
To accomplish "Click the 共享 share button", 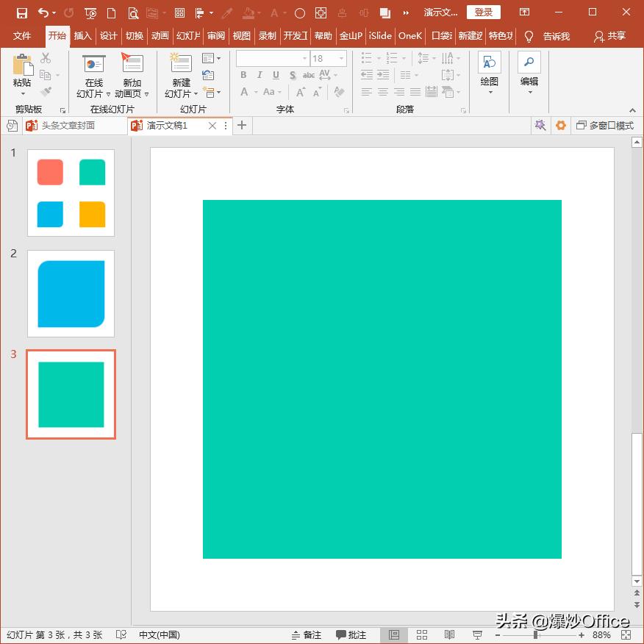I will pos(609,36).
